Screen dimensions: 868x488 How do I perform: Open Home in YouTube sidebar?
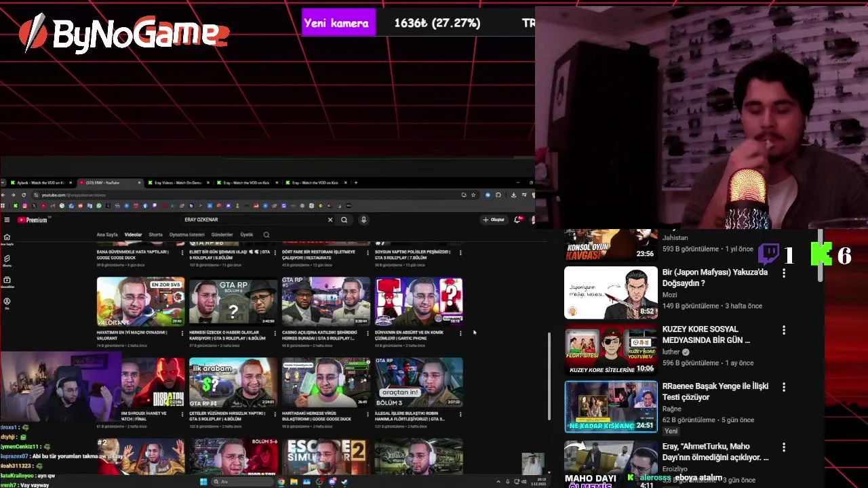(x=7, y=239)
